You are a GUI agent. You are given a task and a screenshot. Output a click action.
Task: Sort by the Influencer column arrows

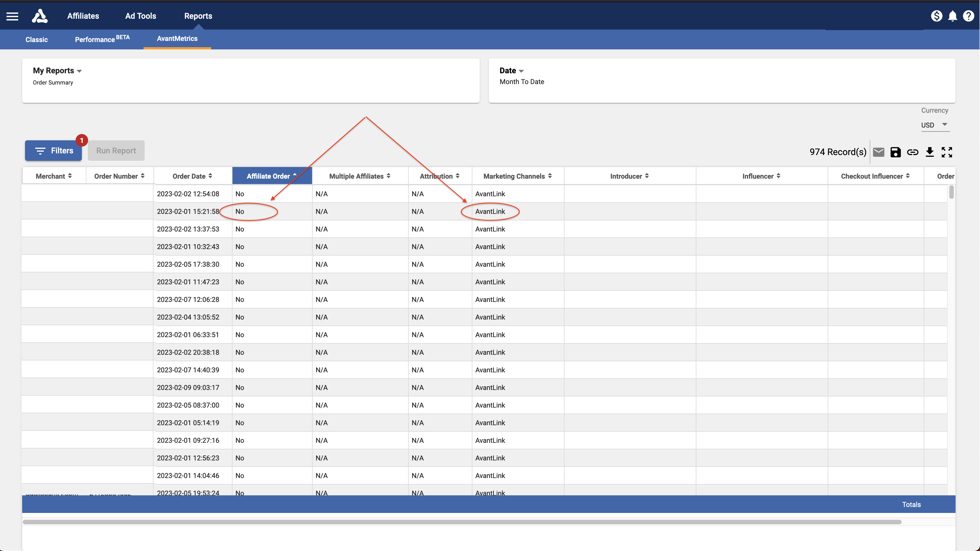[779, 176]
